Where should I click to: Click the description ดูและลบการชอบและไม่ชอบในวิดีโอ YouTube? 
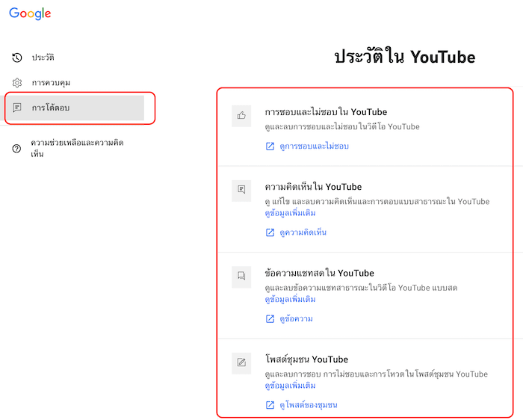[x=342, y=127]
